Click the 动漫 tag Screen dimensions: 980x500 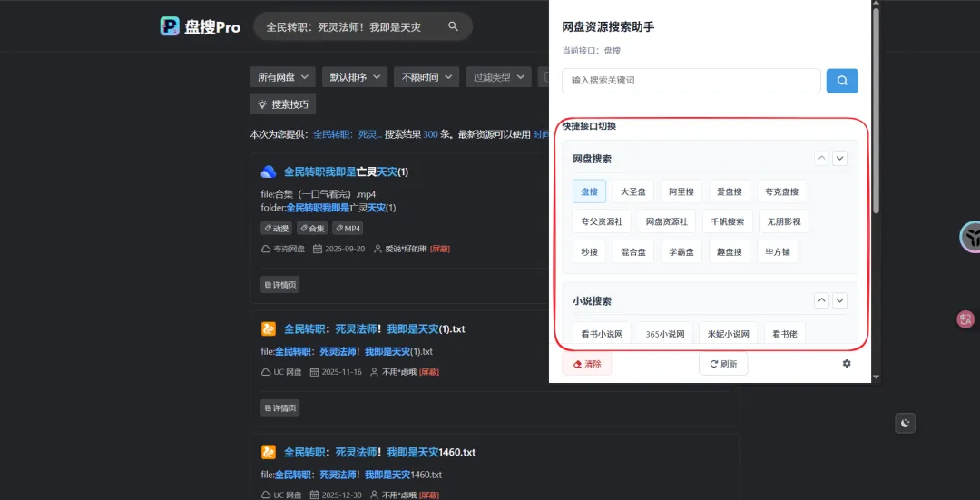276,229
